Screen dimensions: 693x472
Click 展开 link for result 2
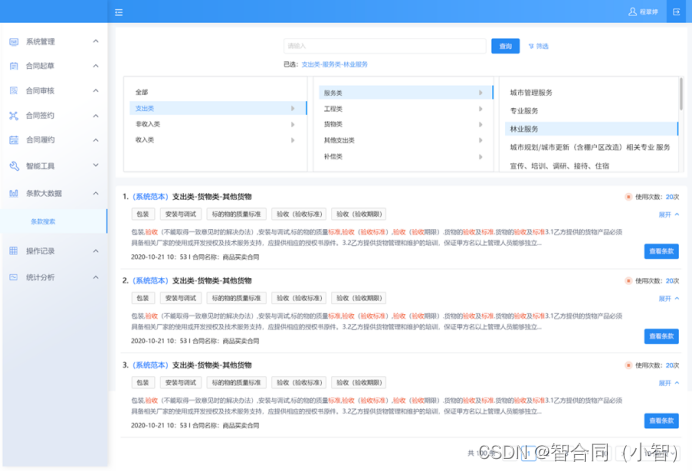pyautogui.click(x=669, y=299)
